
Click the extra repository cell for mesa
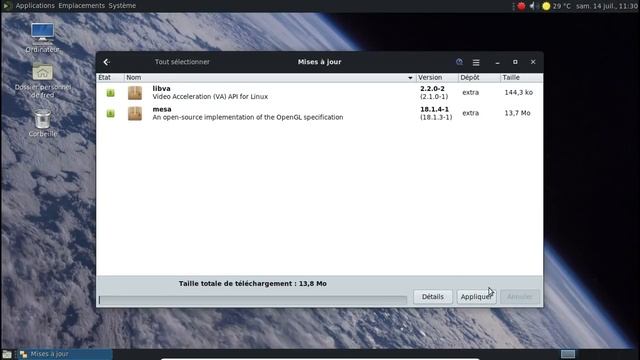pyautogui.click(x=471, y=113)
